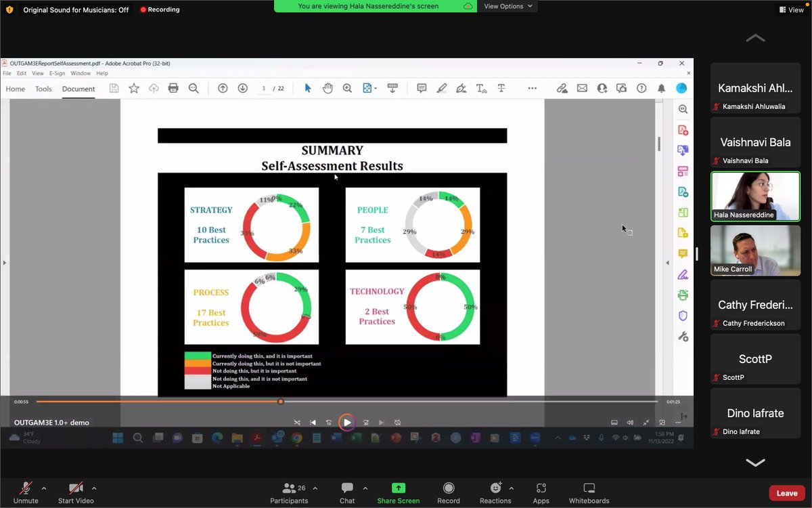The width and height of the screenshot is (812, 508).
Task: Open the View Options dropdown
Action: (507, 5)
